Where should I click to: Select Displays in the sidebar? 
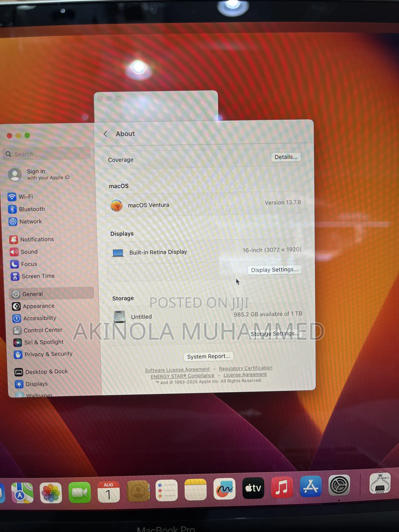(x=31, y=384)
